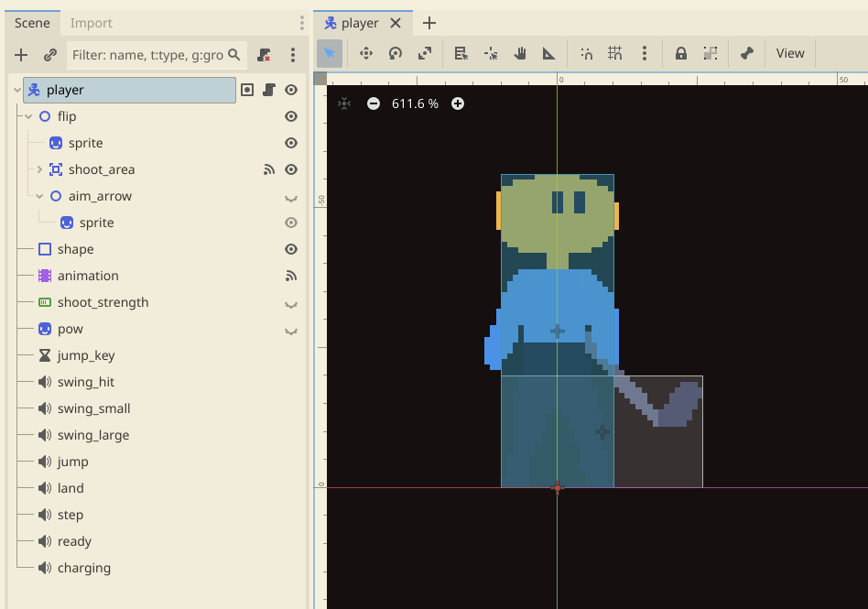The image size is (868, 609).
Task: Hide the player root node
Action: [291, 90]
